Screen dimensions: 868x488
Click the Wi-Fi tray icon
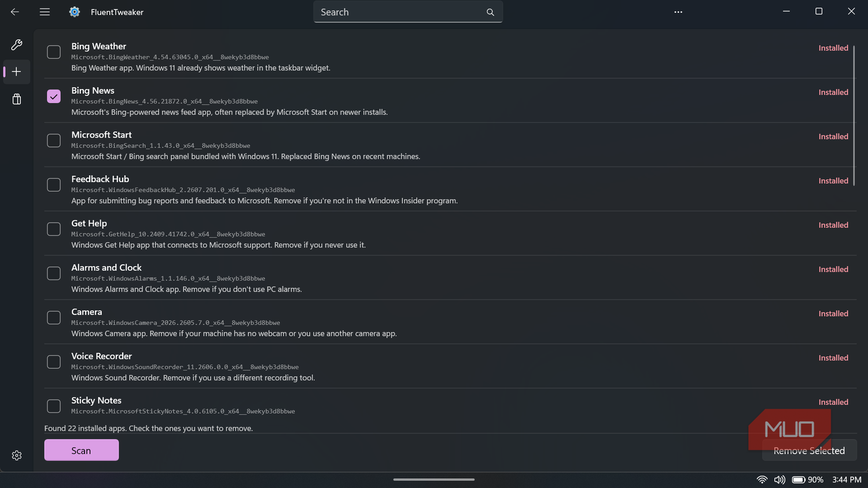[x=762, y=479]
